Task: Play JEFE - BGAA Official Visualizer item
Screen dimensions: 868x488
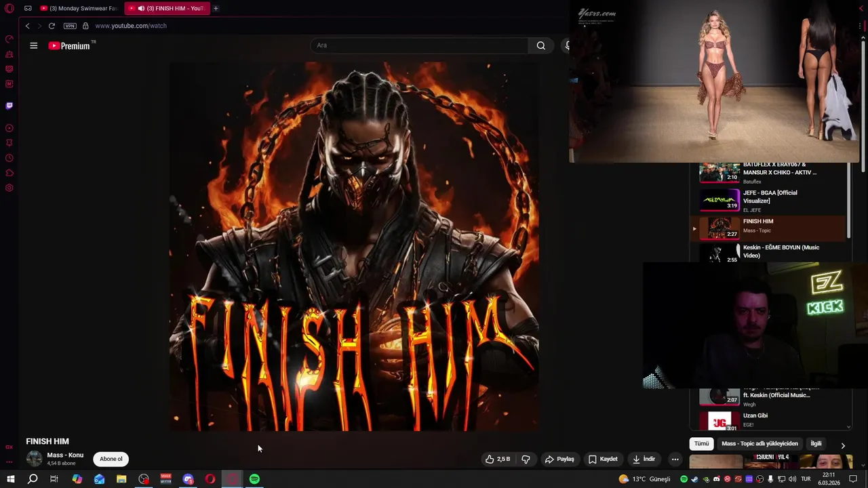Action: [x=769, y=201]
